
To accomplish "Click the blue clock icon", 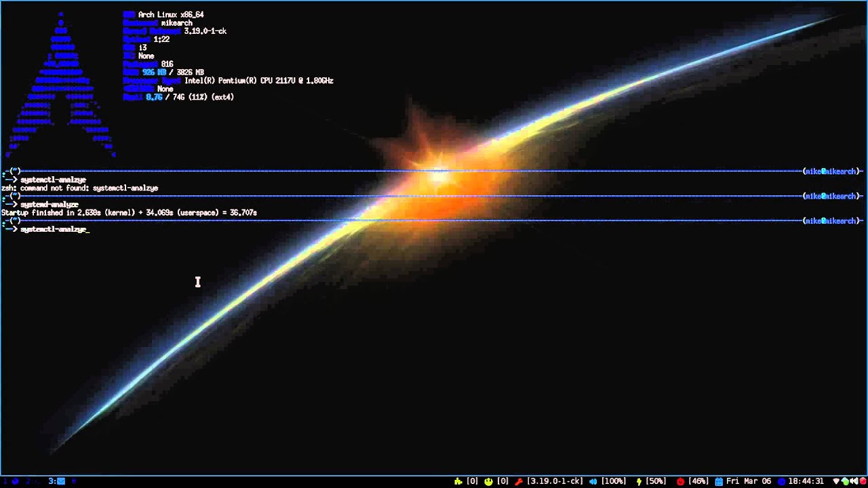I will [x=782, y=481].
